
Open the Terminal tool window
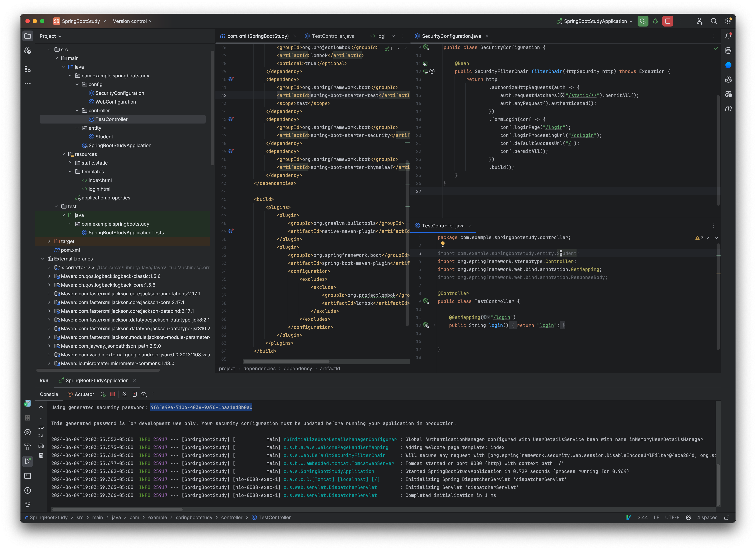27,476
